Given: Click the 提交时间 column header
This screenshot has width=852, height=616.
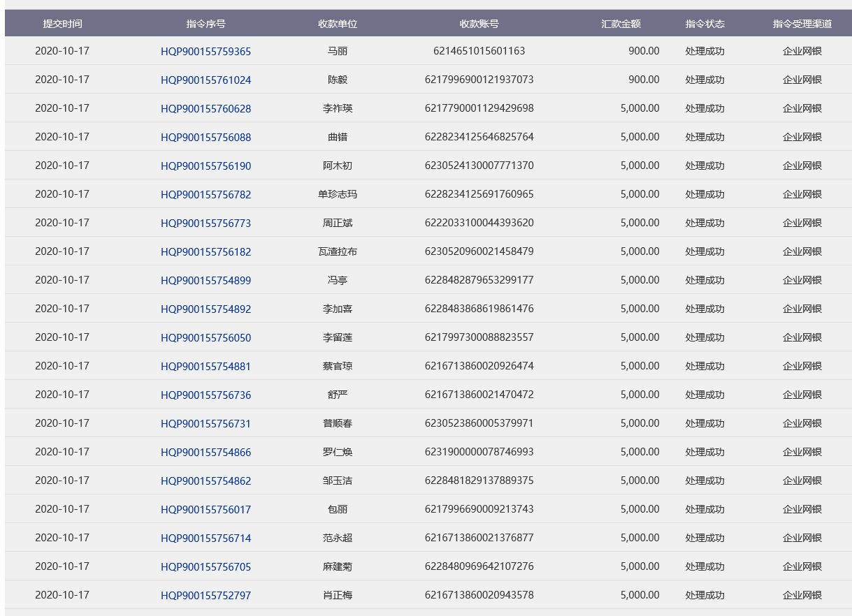Looking at the screenshot, I should coord(62,24).
